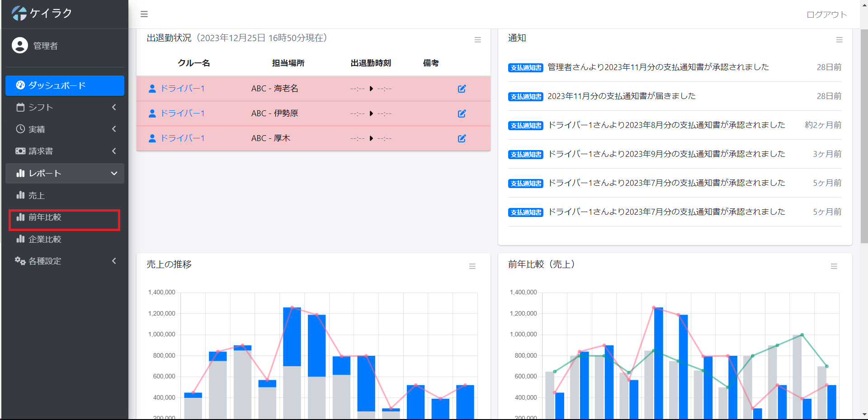Expand the シフト submenu chevron

(x=114, y=107)
